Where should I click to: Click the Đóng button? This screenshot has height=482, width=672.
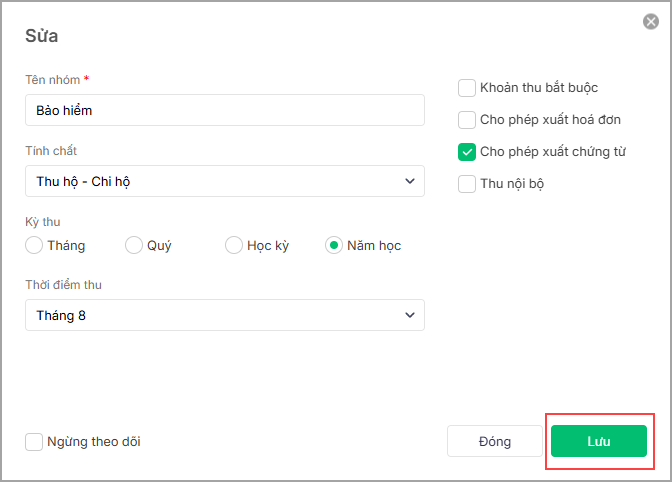tap(495, 441)
